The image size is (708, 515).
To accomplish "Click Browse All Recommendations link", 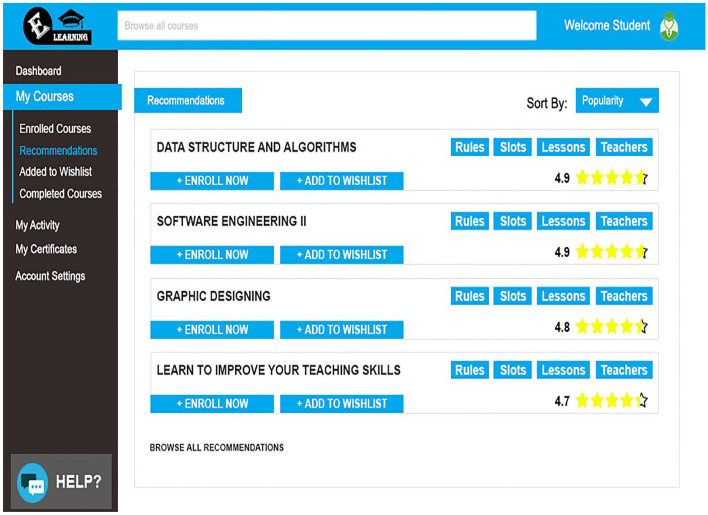I will 217,448.
